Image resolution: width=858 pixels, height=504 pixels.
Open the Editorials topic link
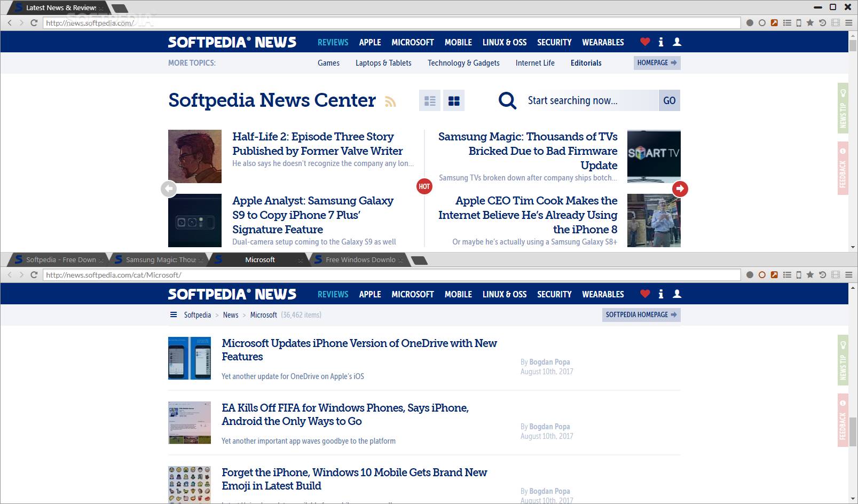[x=586, y=63]
